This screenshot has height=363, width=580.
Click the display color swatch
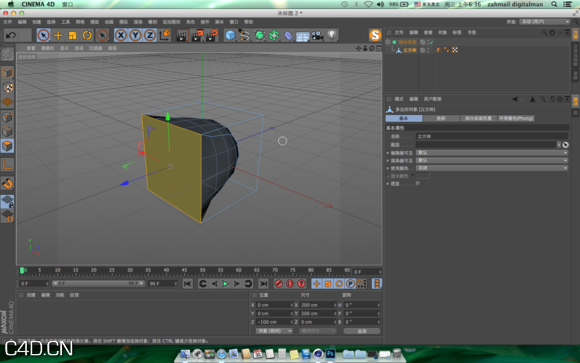tap(422, 176)
